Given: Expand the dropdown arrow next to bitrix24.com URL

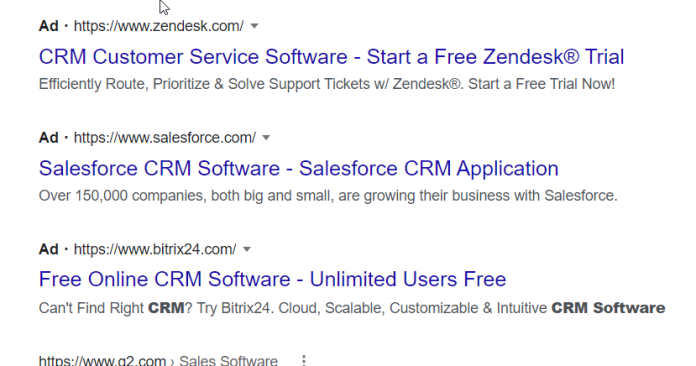Looking at the screenshot, I should [x=247, y=249].
